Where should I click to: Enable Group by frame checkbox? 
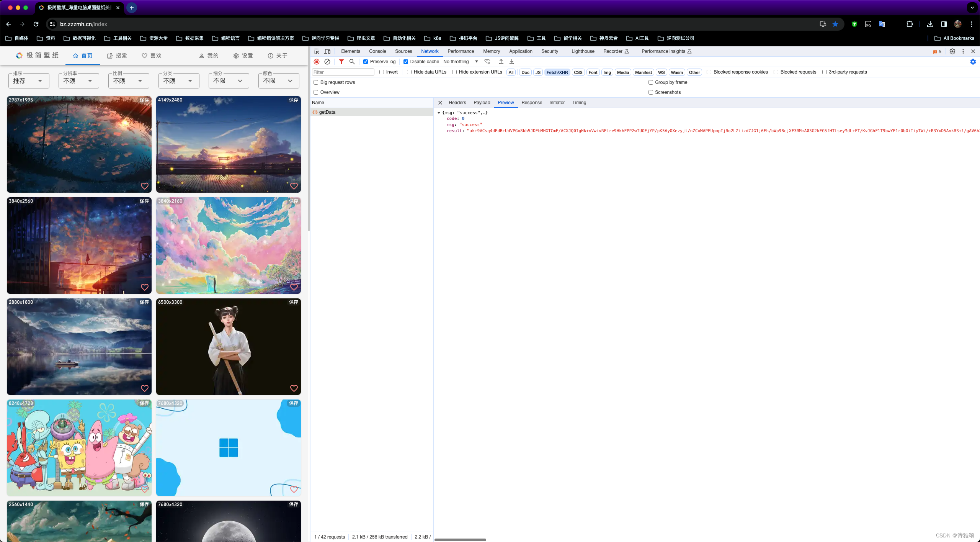tap(651, 82)
